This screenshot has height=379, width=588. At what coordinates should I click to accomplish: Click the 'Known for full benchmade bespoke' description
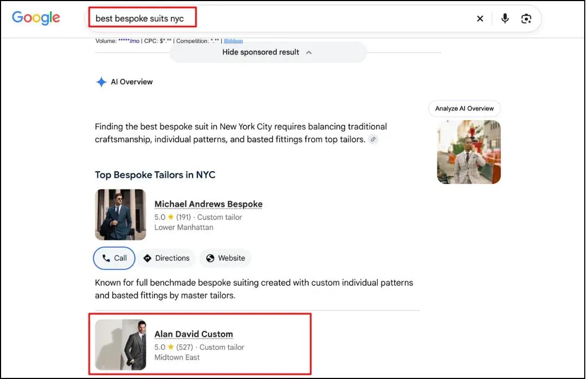pos(254,289)
